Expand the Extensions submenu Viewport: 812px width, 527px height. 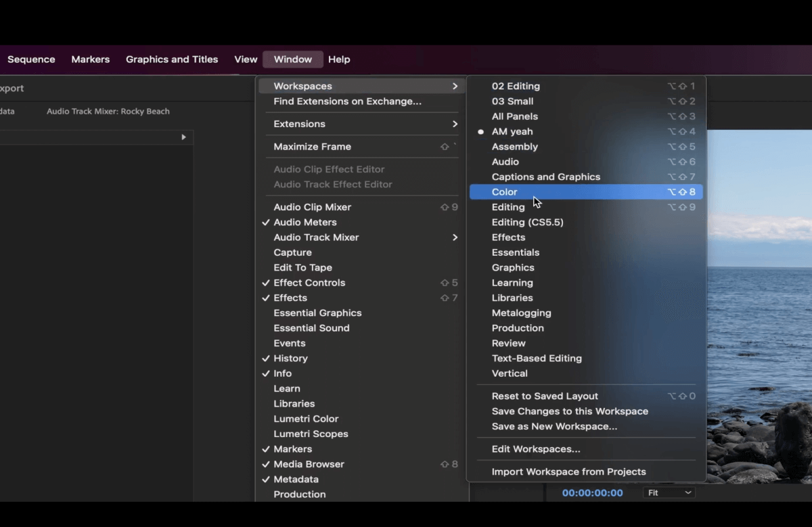tap(361, 124)
